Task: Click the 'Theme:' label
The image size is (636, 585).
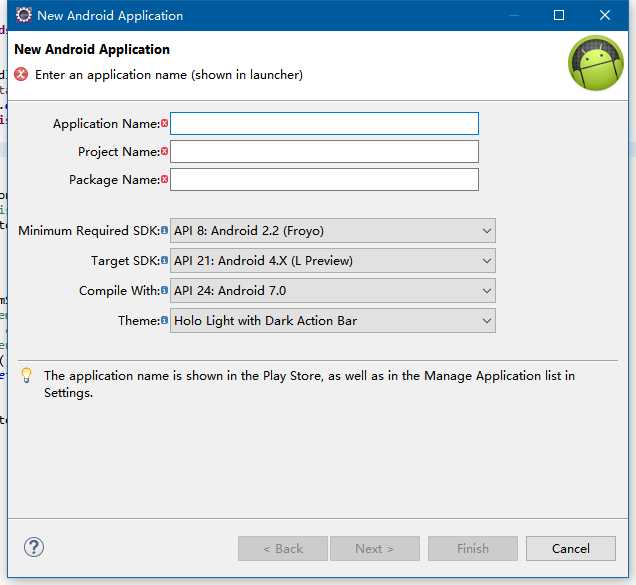Action: [139, 320]
